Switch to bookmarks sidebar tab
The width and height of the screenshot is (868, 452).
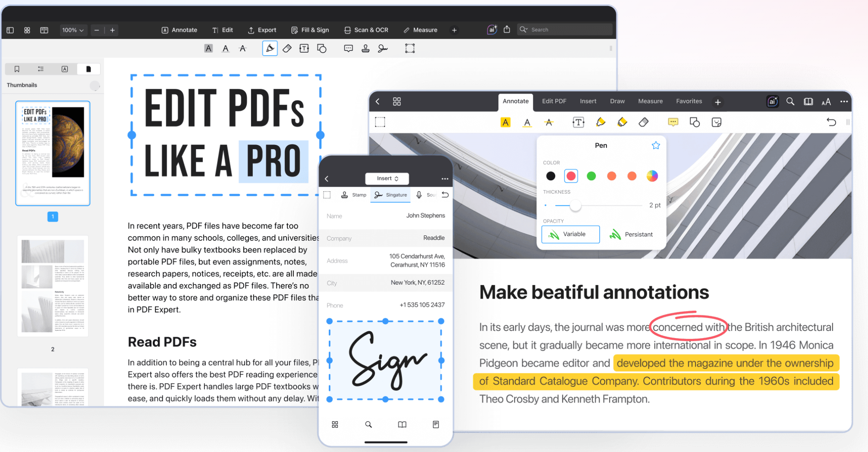click(17, 69)
